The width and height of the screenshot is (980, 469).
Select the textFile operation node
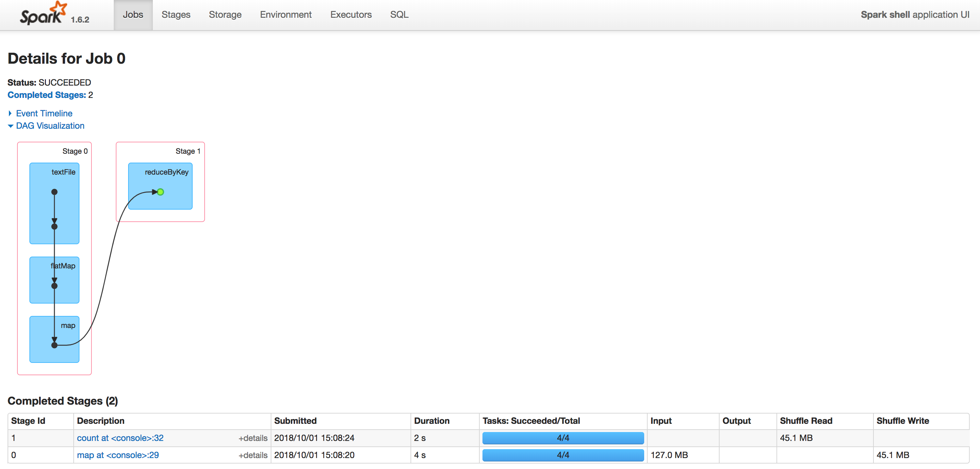[54, 203]
